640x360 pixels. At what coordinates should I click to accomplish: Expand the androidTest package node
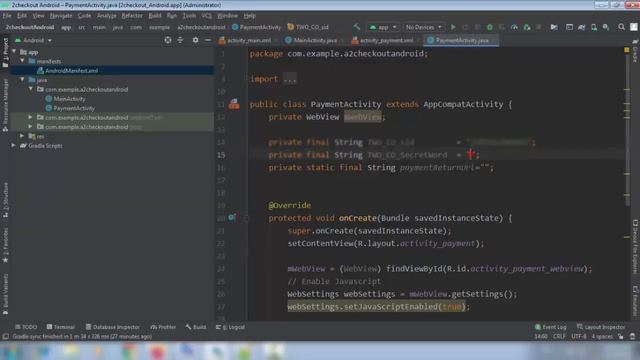(x=30, y=117)
